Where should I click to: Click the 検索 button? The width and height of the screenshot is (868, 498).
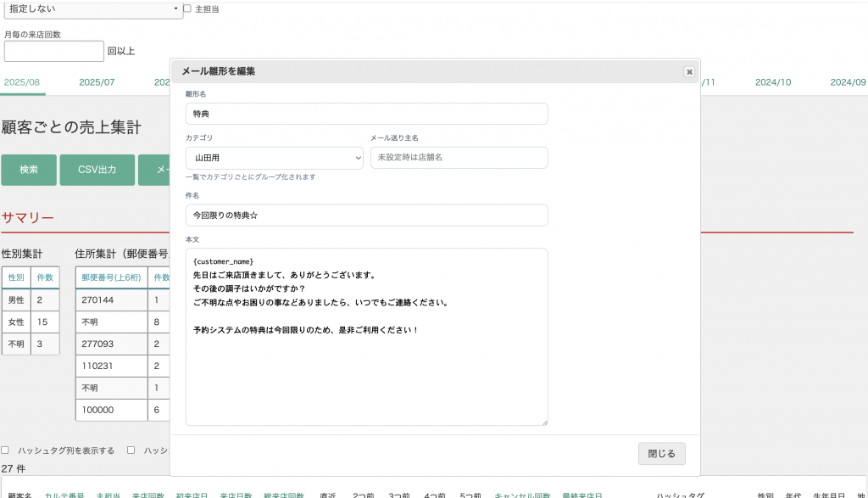point(29,170)
